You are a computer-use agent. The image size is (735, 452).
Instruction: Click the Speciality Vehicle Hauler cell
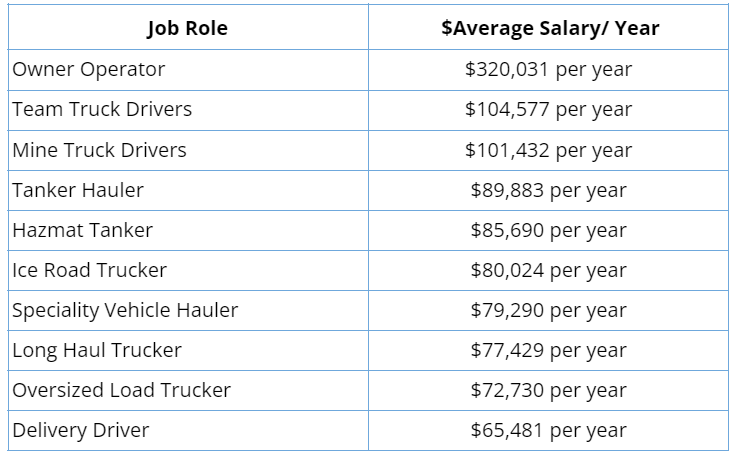coord(125,310)
